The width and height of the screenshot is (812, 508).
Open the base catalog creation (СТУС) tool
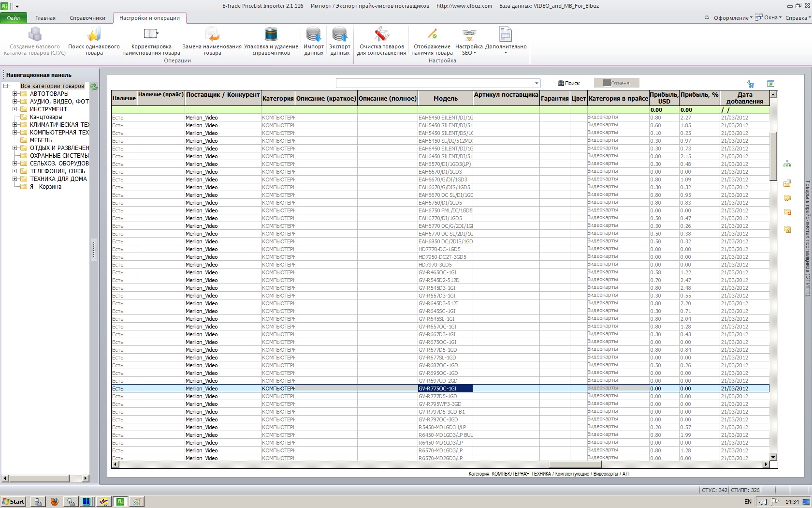(35, 41)
